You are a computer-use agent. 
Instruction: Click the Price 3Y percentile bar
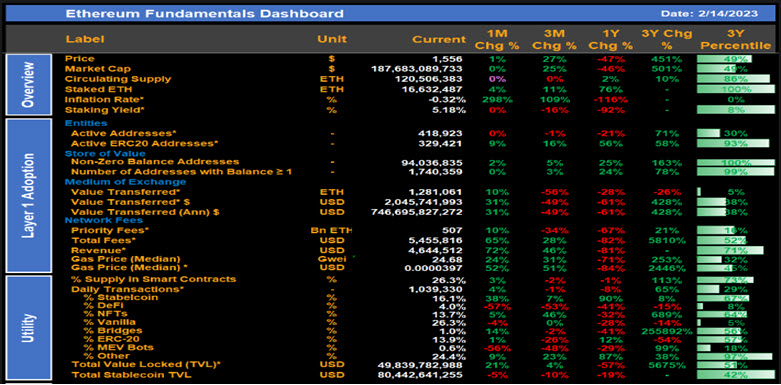click(x=724, y=59)
